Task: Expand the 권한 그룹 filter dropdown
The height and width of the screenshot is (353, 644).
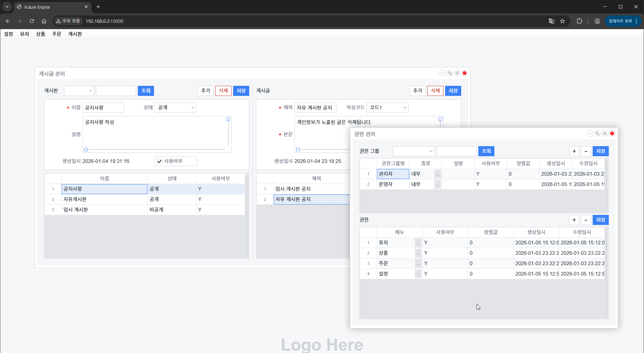Action: 413,151
